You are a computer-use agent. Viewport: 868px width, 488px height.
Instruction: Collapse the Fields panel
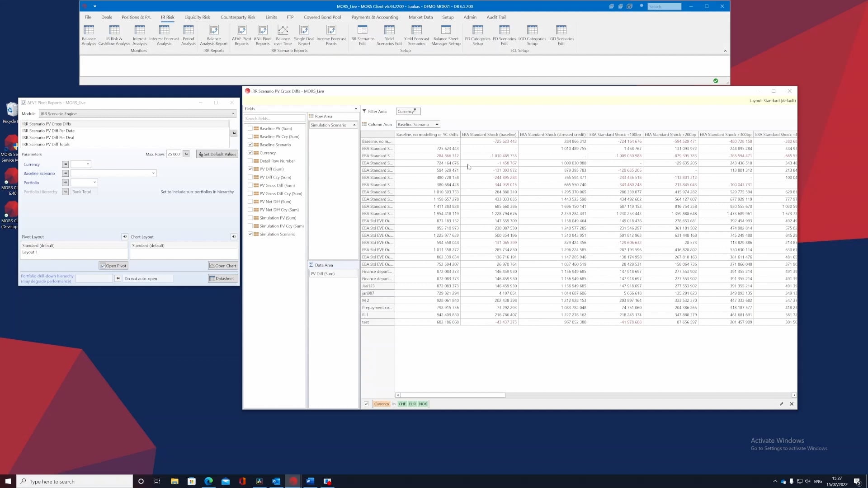pyautogui.click(x=355, y=108)
